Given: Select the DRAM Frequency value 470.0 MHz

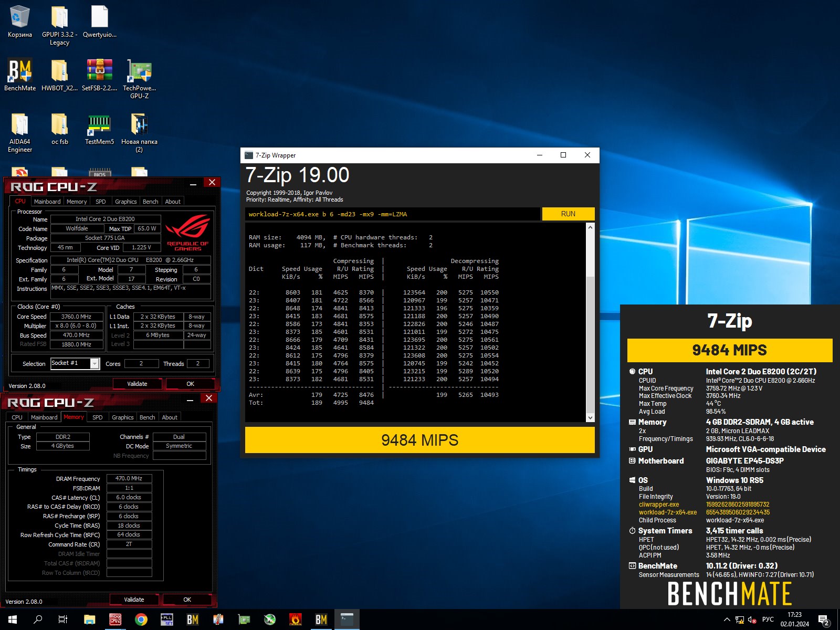Looking at the screenshot, I should (x=129, y=478).
